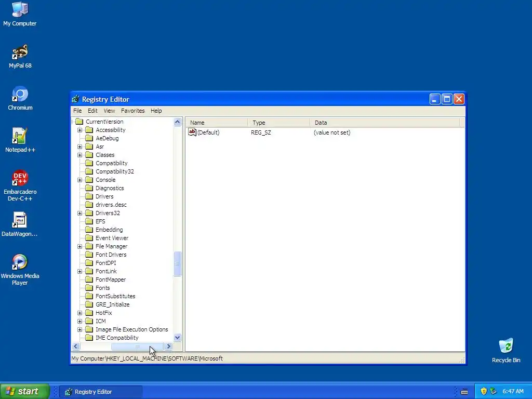The height and width of the screenshot is (399, 532).
Task: Select the Compatibility32 key
Action: 115,171
